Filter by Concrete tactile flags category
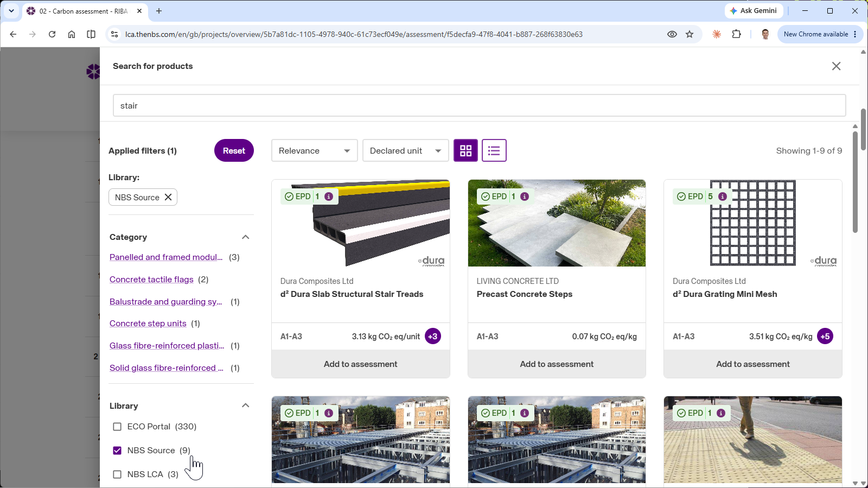 [x=151, y=280]
